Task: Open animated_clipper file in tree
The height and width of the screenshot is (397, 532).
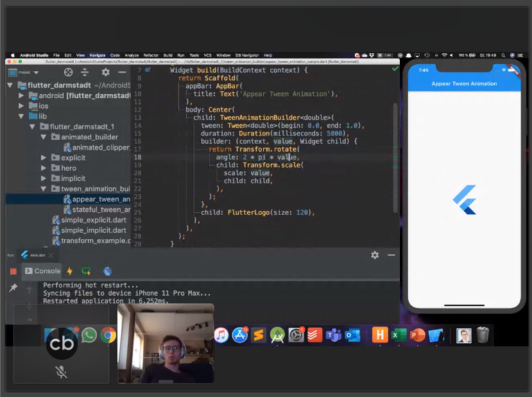Action: click(97, 148)
